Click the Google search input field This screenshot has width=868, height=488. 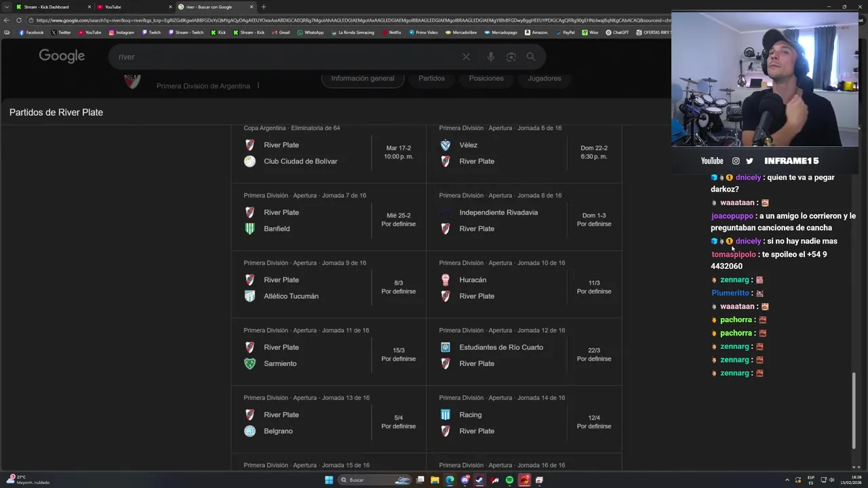click(285, 57)
